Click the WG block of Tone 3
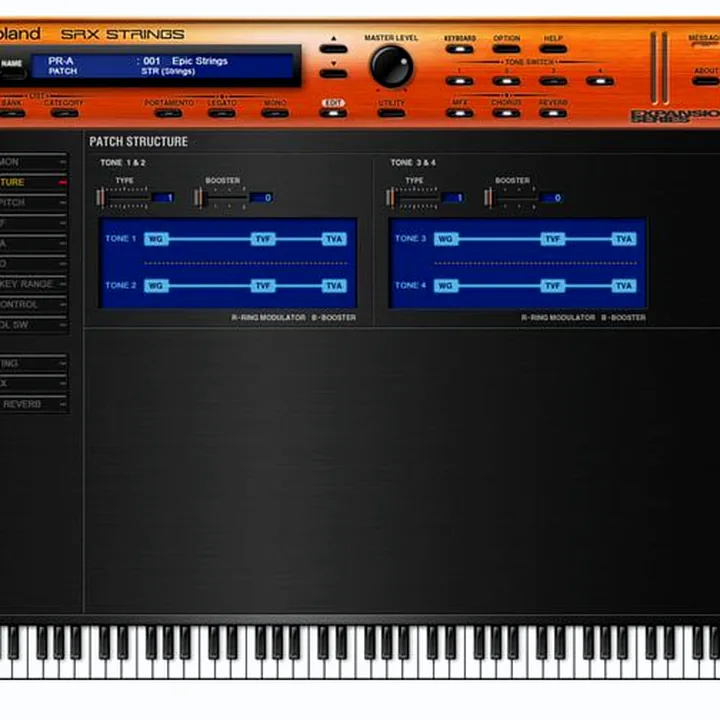This screenshot has width=720, height=720. click(x=446, y=239)
